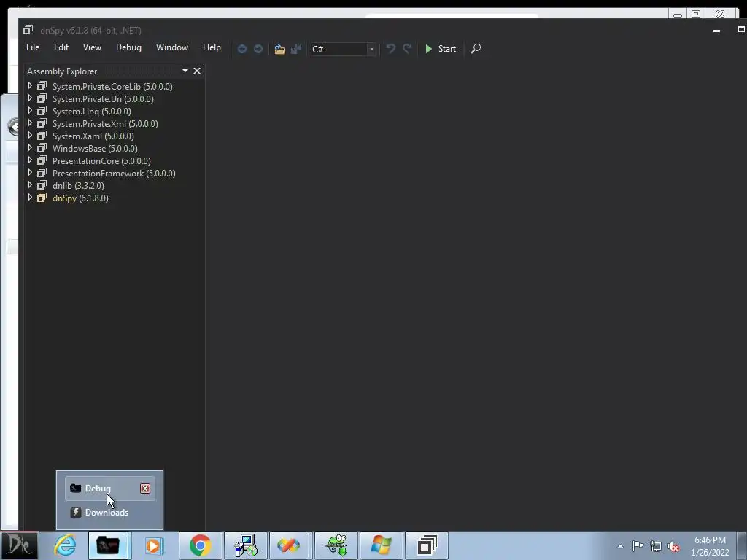
Task: Click the Save All toolbar icon
Action: click(296, 49)
